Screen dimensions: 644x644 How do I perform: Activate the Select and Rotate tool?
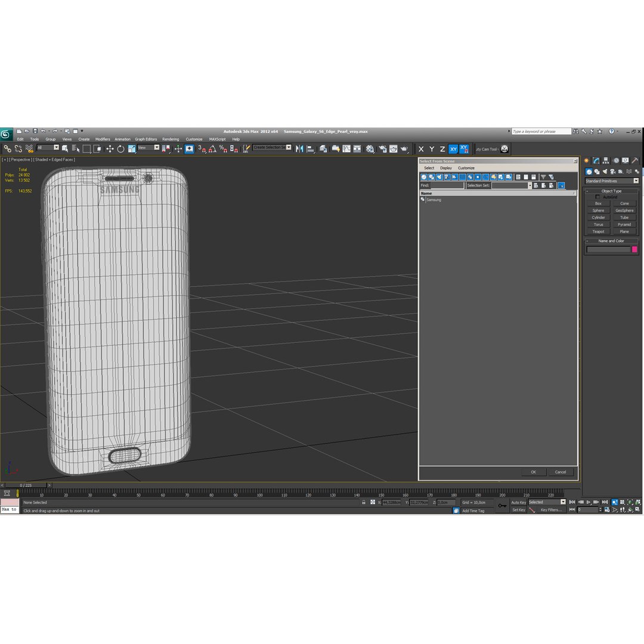coord(120,148)
